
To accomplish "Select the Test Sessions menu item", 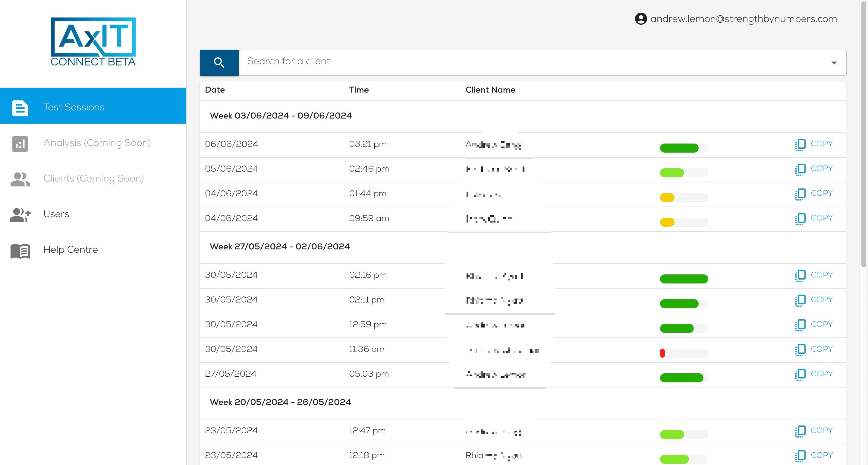I will (74, 107).
